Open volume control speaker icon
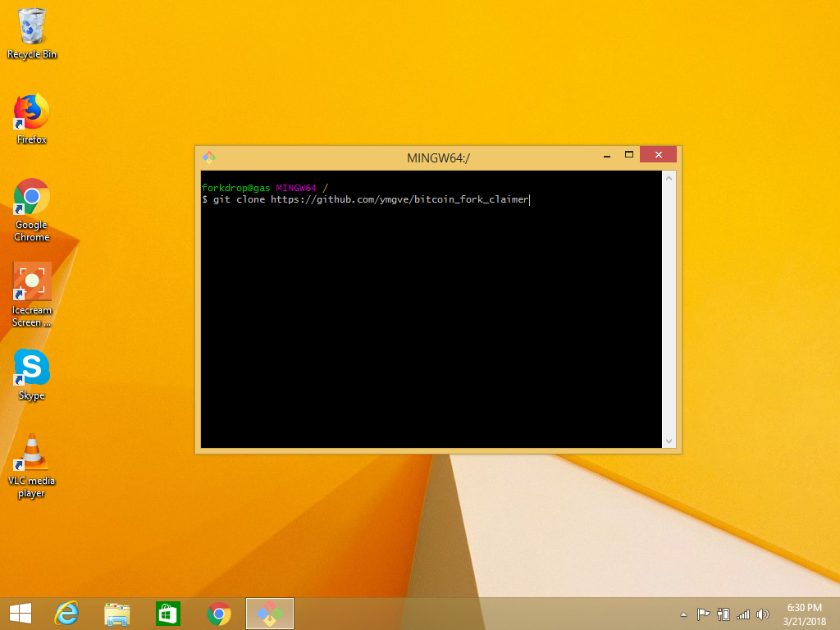Viewport: 840px width, 630px height. click(763, 614)
